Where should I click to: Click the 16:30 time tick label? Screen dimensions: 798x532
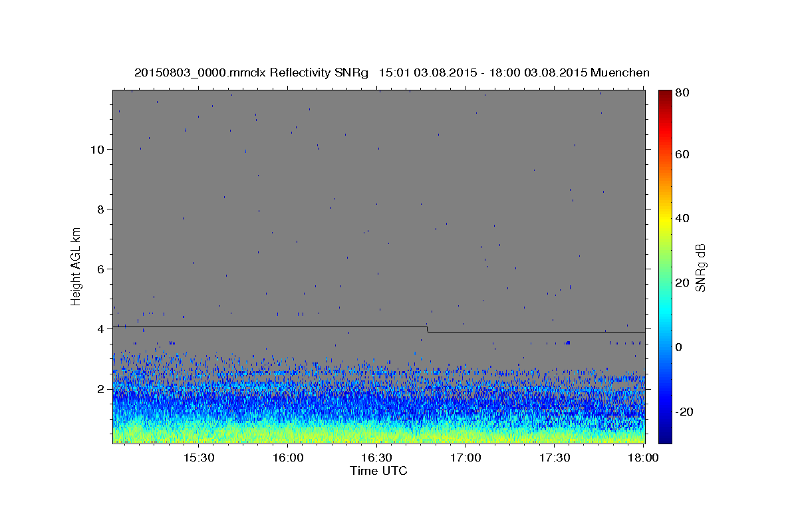[x=377, y=458]
